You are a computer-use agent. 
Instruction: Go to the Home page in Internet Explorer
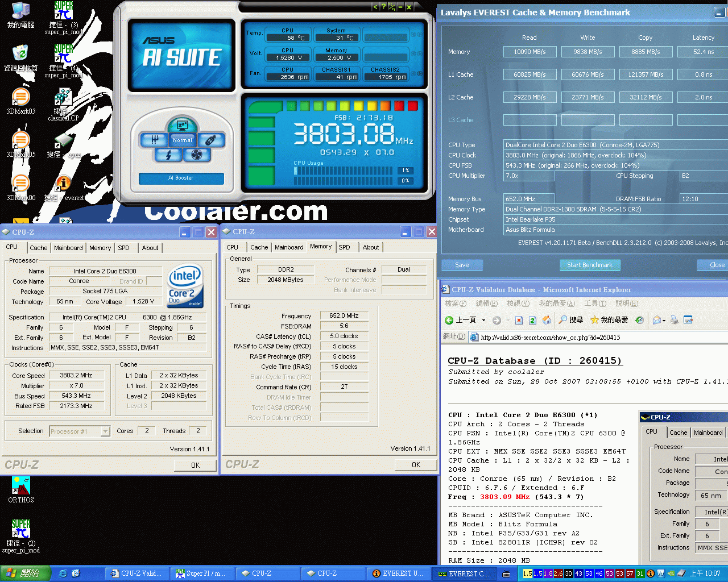(x=547, y=320)
